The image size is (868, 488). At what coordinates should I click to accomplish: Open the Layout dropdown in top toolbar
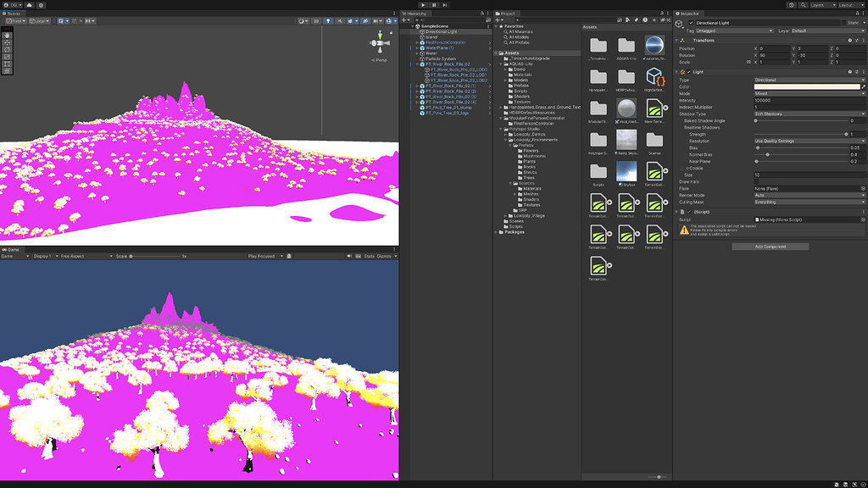pos(849,5)
